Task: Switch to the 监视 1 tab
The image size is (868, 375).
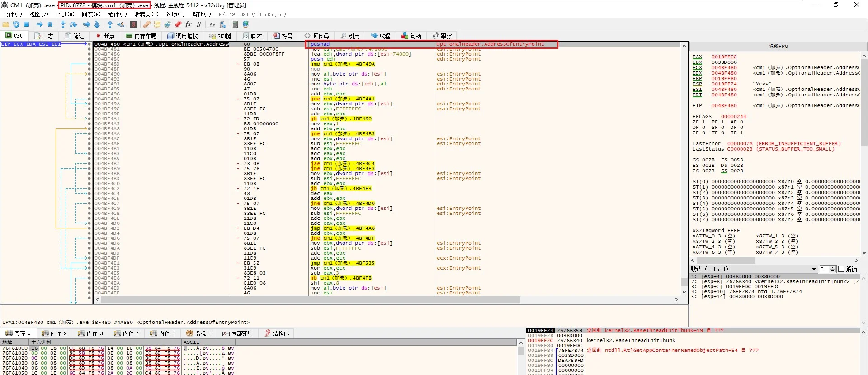Action: pos(199,333)
